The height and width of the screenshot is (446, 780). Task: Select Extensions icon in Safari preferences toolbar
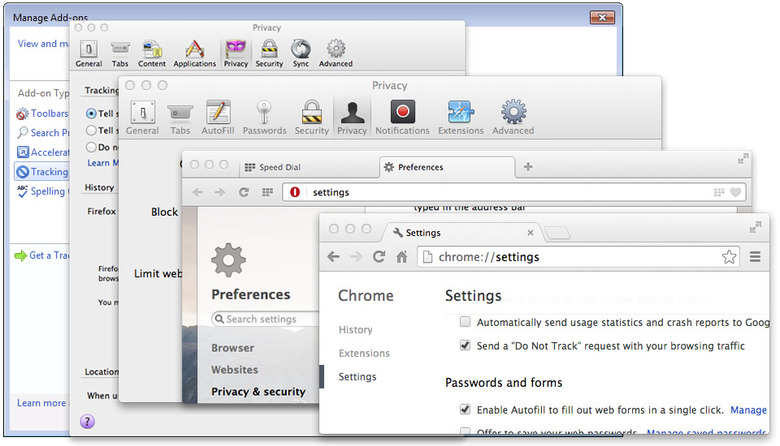[460, 114]
